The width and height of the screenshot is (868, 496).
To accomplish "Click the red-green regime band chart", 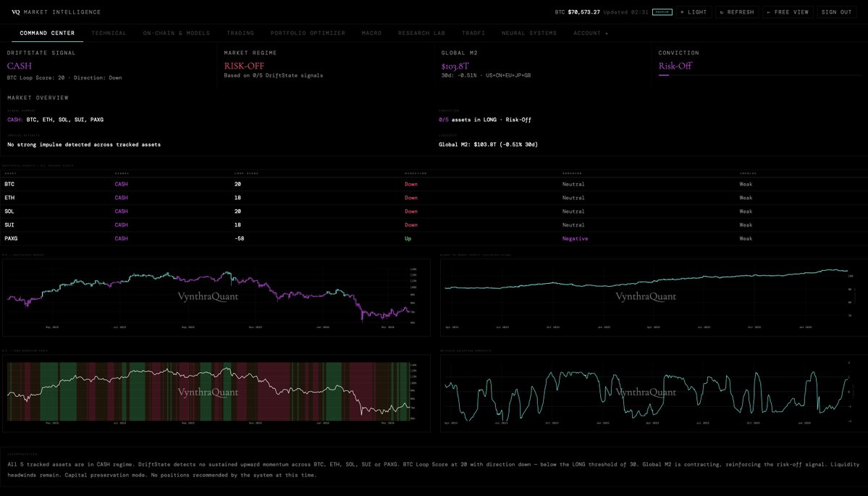I will click(216, 393).
